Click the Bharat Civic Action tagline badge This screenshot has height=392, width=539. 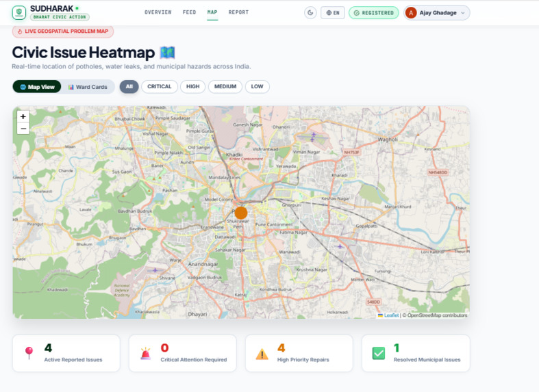click(60, 17)
